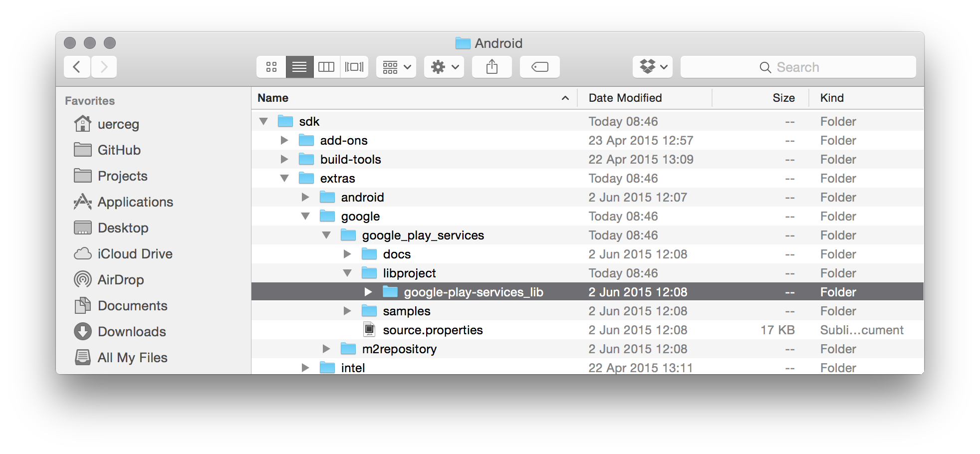Select the google folder

pyautogui.click(x=360, y=216)
